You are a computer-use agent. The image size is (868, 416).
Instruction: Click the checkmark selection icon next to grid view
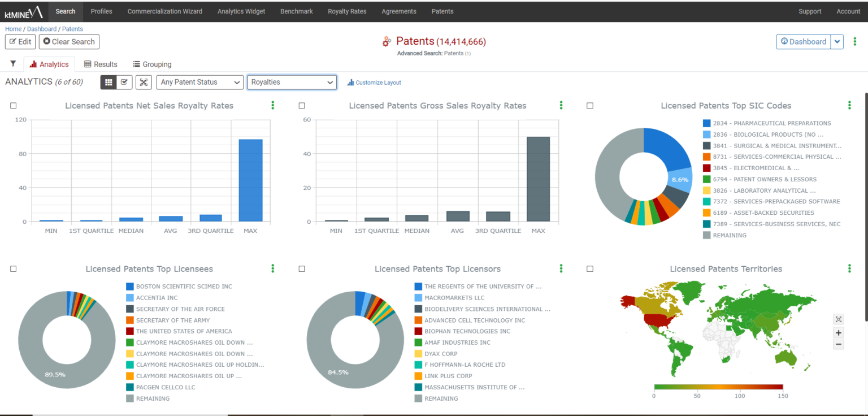click(x=124, y=82)
